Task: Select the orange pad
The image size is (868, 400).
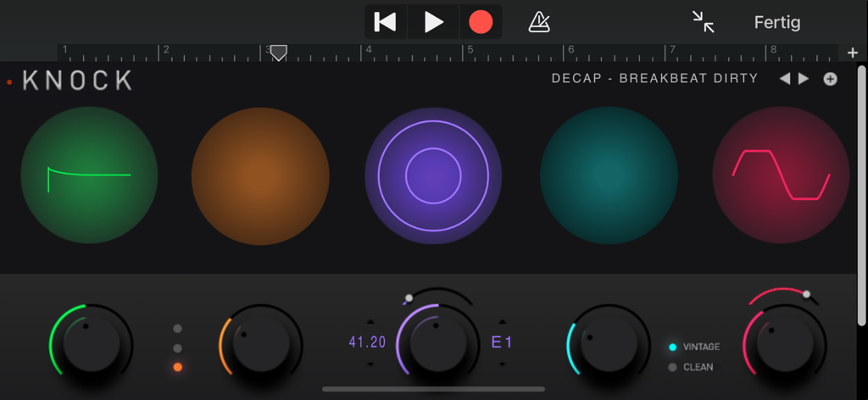Action: point(260,176)
